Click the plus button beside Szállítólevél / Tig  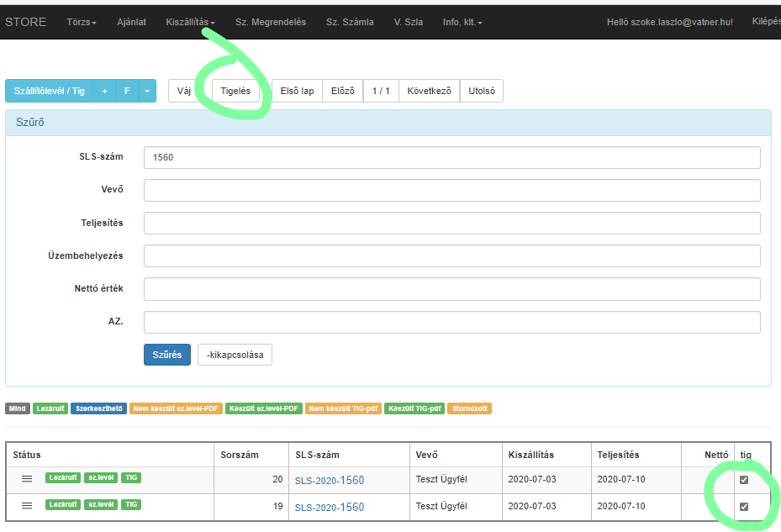[x=104, y=91]
